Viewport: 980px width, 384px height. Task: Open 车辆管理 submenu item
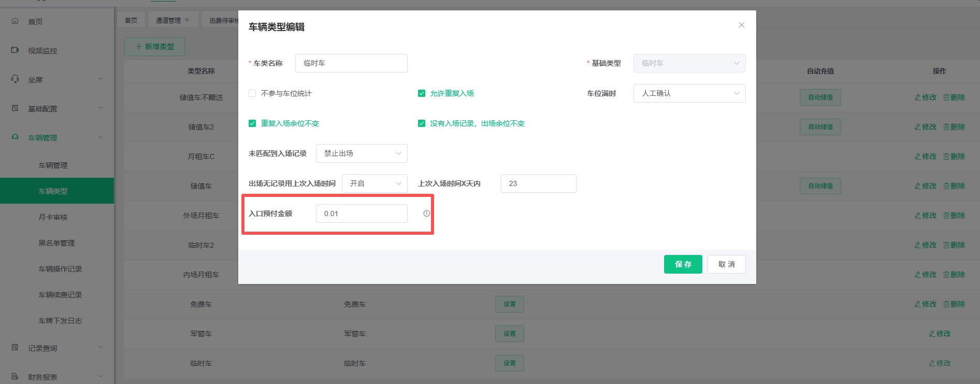point(53,165)
